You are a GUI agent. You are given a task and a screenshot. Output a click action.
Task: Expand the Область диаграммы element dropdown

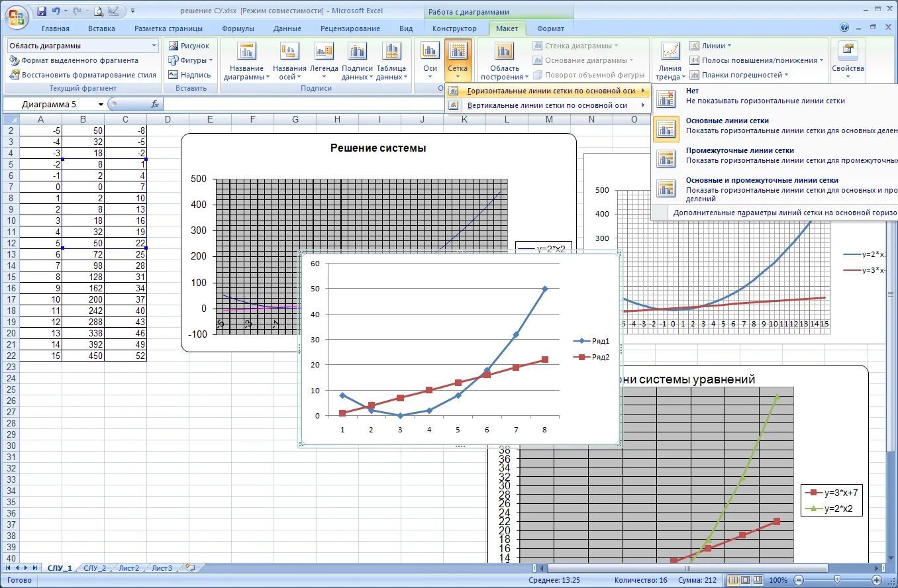click(x=154, y=46)
